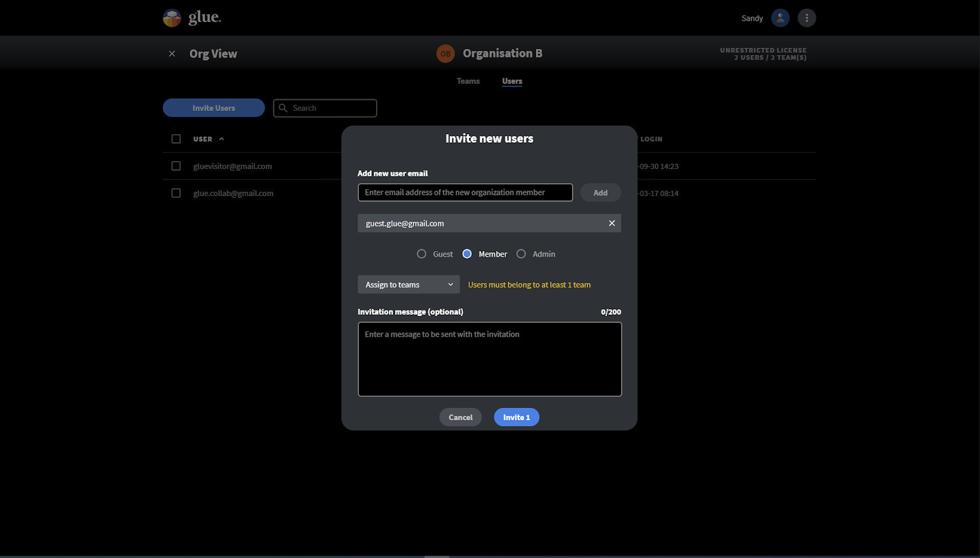980x558 pixels.
Task: Open the Assign to teams dropdown
Action: click(409, 284)
